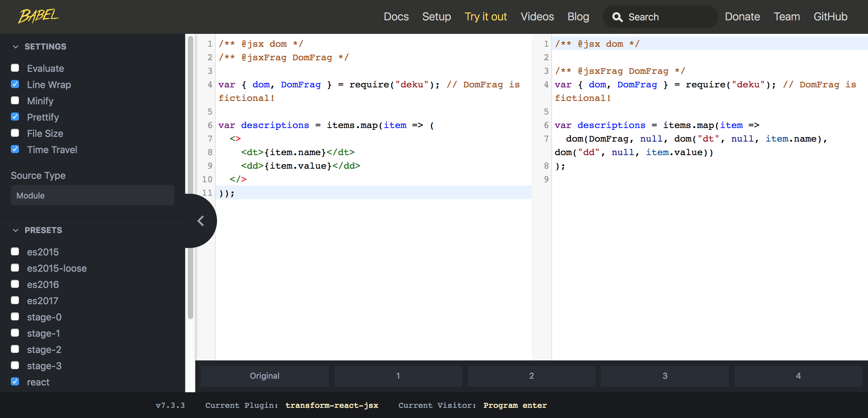Enable the Minify option
The height and width of the screenshot is (418, 868).
[15, 100]
